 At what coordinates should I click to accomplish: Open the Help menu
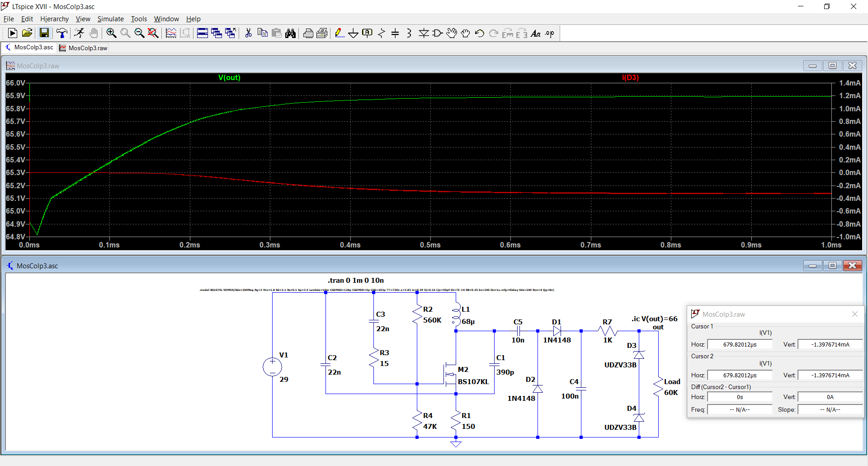tap(193, 19)
